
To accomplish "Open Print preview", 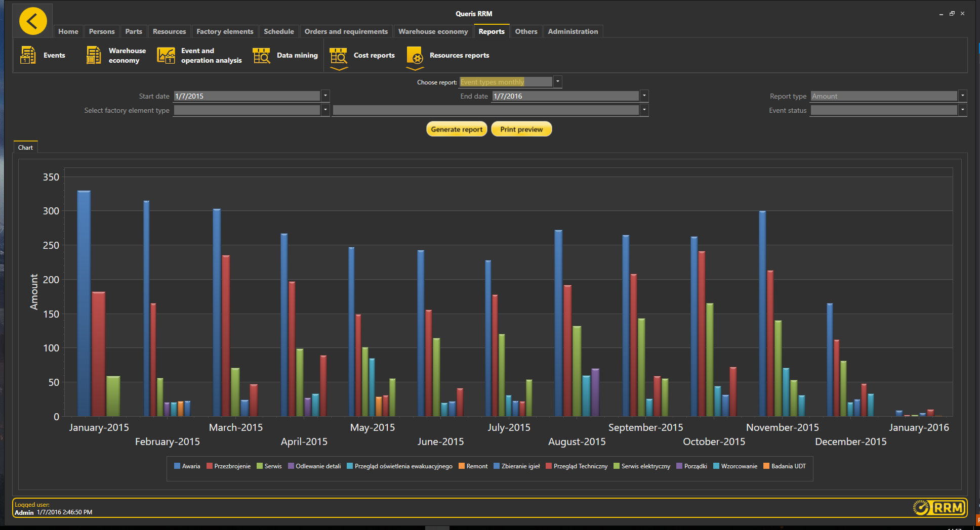I will point(521,129).
